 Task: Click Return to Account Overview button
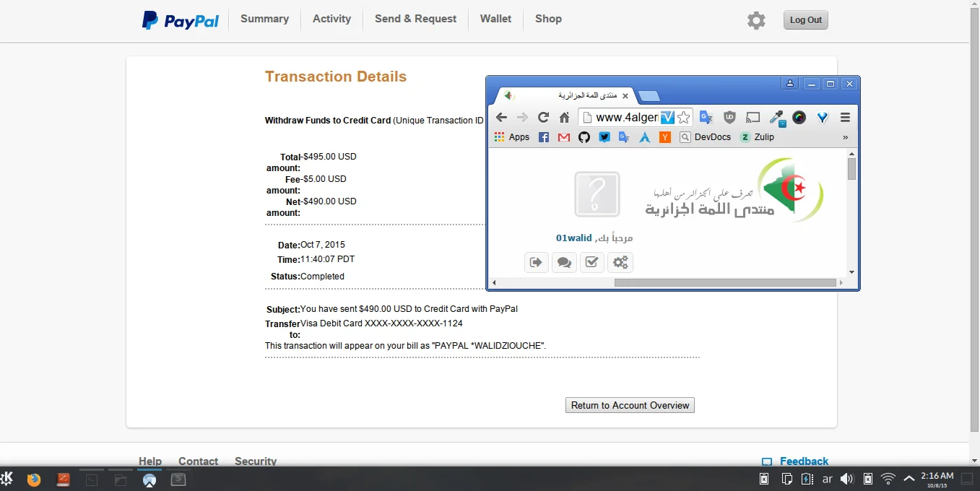pos(630,405)
